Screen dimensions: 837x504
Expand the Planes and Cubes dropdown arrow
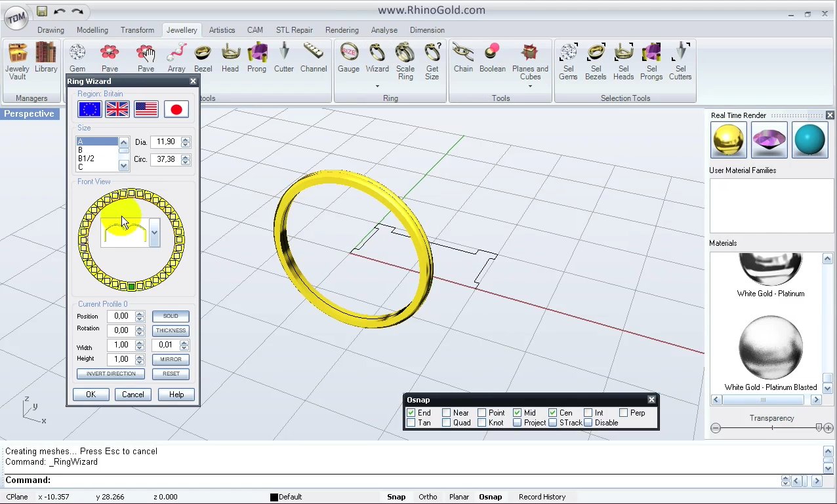point(530,86)
